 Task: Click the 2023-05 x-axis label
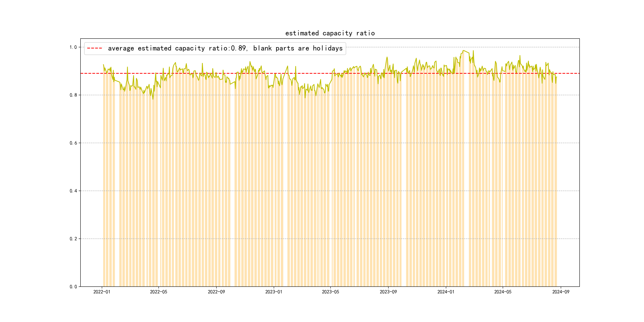331,292
